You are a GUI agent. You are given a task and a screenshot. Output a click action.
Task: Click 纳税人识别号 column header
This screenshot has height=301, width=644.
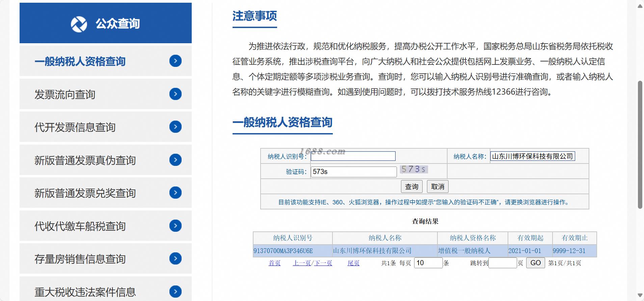click(293, 238)
